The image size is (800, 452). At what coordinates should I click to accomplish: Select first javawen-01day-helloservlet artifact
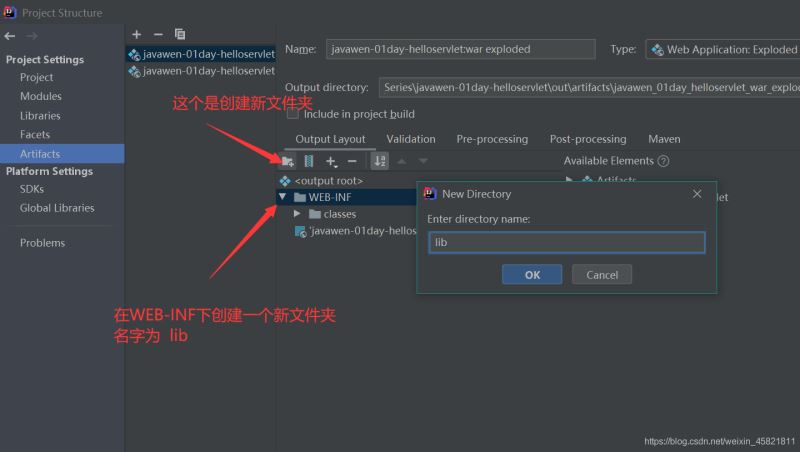coord(201,54)
